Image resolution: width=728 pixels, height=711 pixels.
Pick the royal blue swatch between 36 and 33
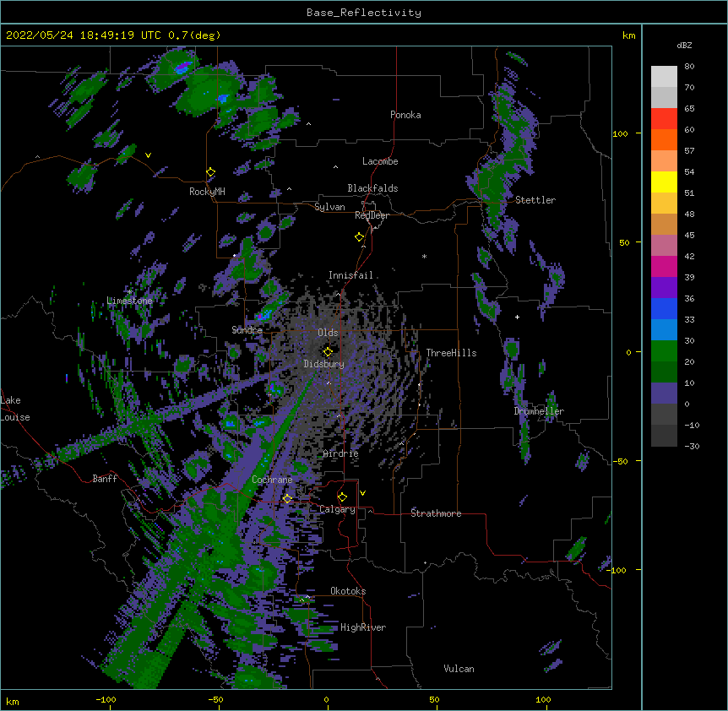(664, 308)
